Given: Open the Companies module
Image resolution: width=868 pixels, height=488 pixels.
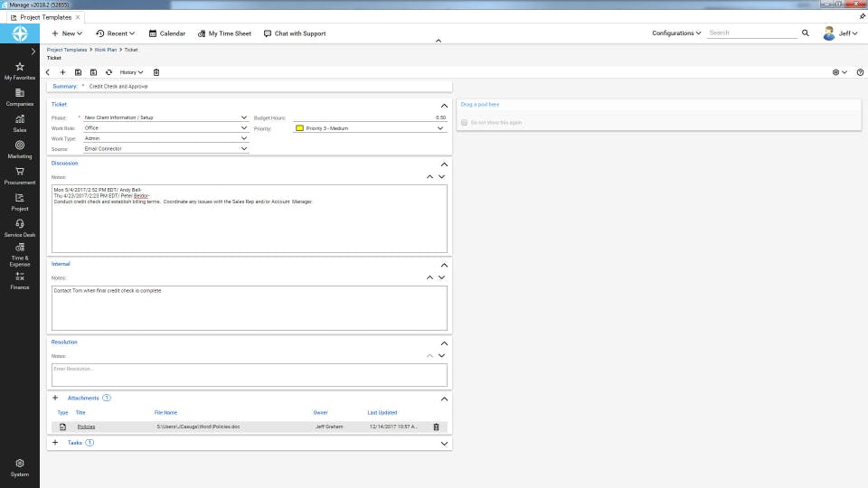Looking at the screenshot, I should 19,98.
